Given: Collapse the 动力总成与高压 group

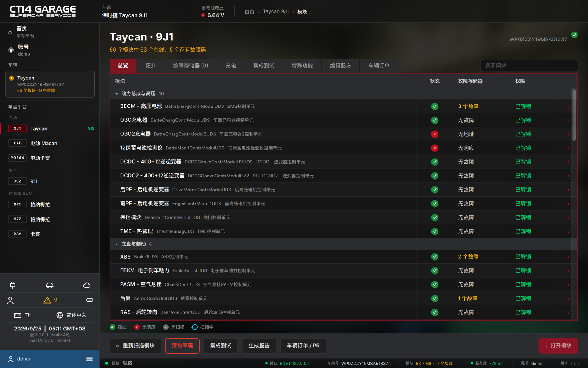Looking at the screenshot, I should click(x=116, y=94).
